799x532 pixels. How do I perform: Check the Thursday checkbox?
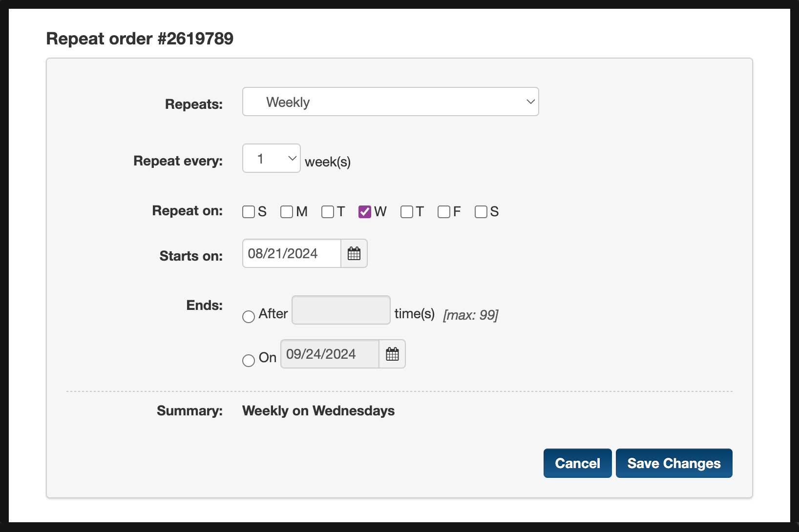pyautogui.click(x=406, y=212)
